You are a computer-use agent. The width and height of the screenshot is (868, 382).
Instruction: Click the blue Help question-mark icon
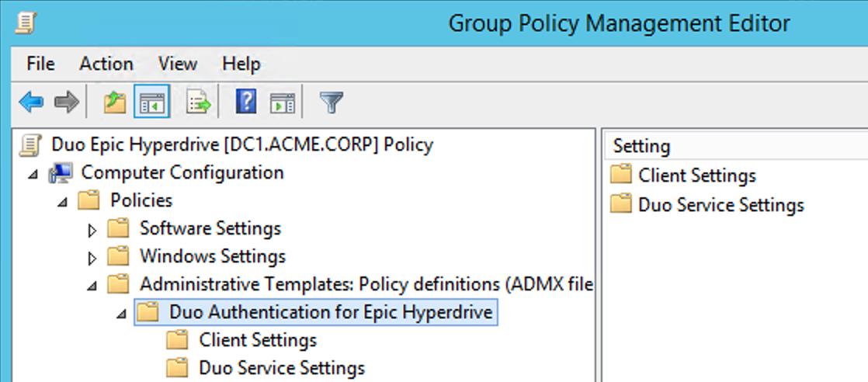coord(245,102)
